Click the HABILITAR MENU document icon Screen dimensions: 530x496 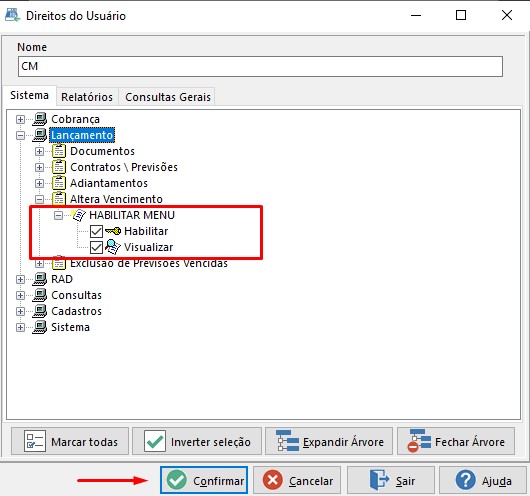coord(78,215)
